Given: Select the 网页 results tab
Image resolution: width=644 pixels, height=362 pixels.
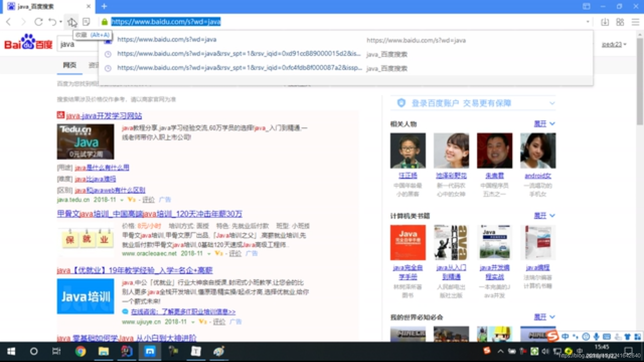Looking at the screenshot, I should [70, 65].
